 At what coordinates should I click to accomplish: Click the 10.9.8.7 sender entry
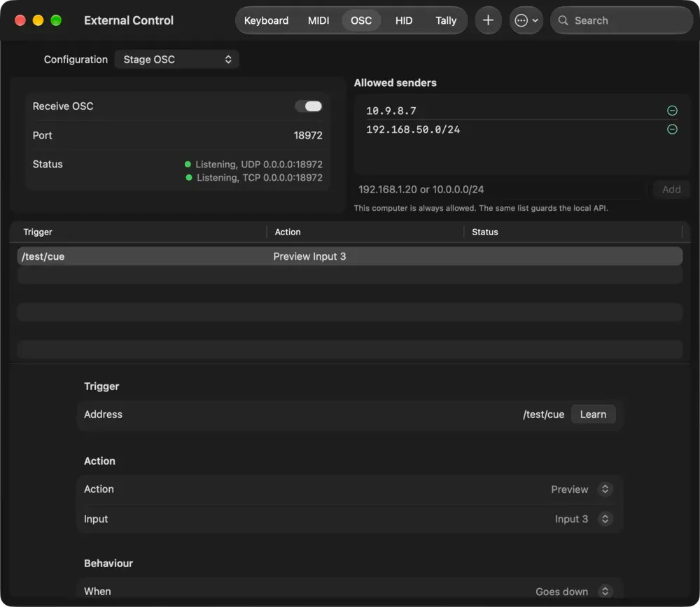[391, 111]
